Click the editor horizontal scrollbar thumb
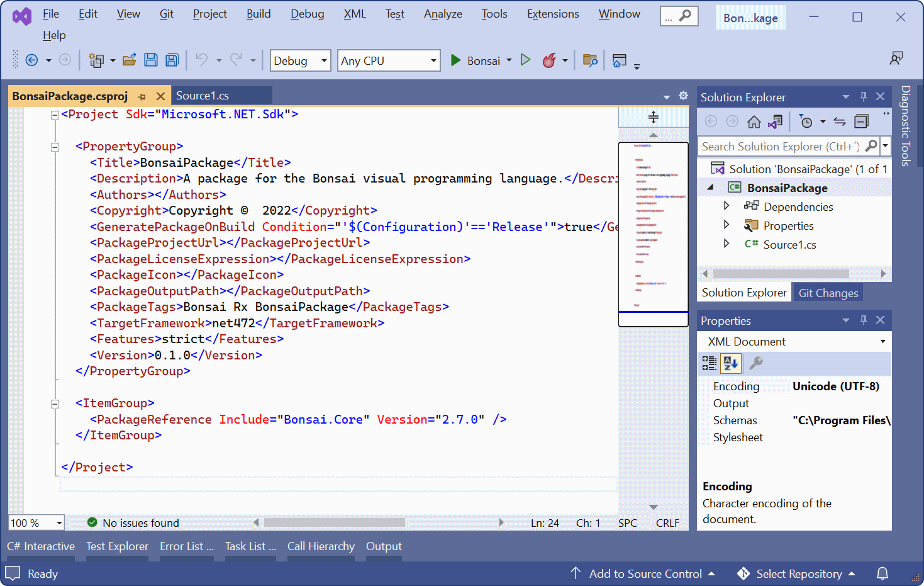The image size is (924, 586). point(335,522)
